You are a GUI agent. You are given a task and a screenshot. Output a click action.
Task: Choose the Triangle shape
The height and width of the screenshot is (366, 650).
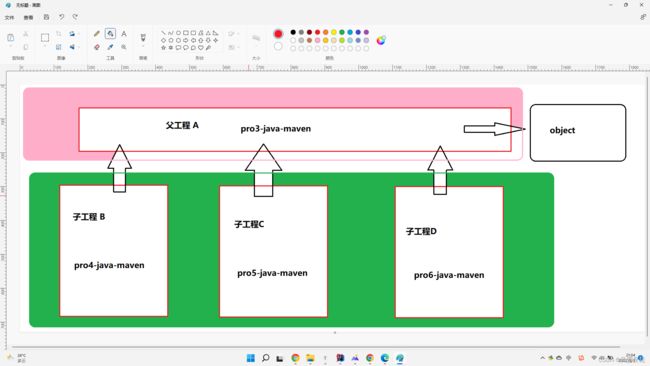click(x=208, y=33)
